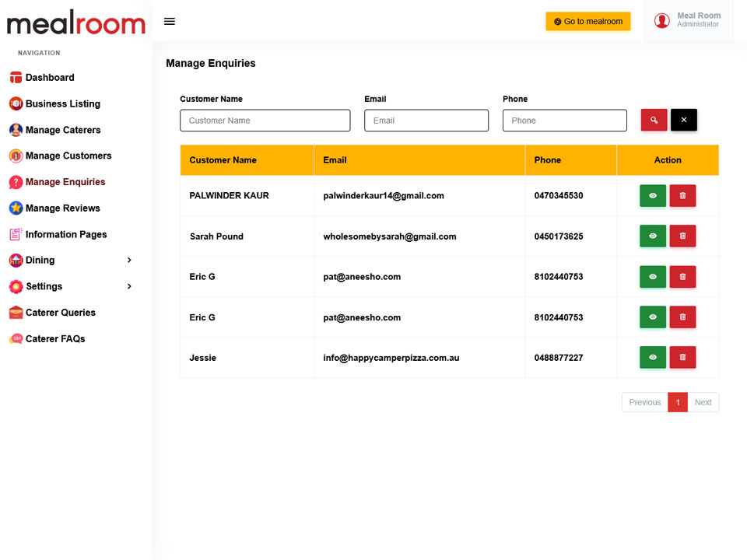Open Manage Reviews page

pos(63,208)
